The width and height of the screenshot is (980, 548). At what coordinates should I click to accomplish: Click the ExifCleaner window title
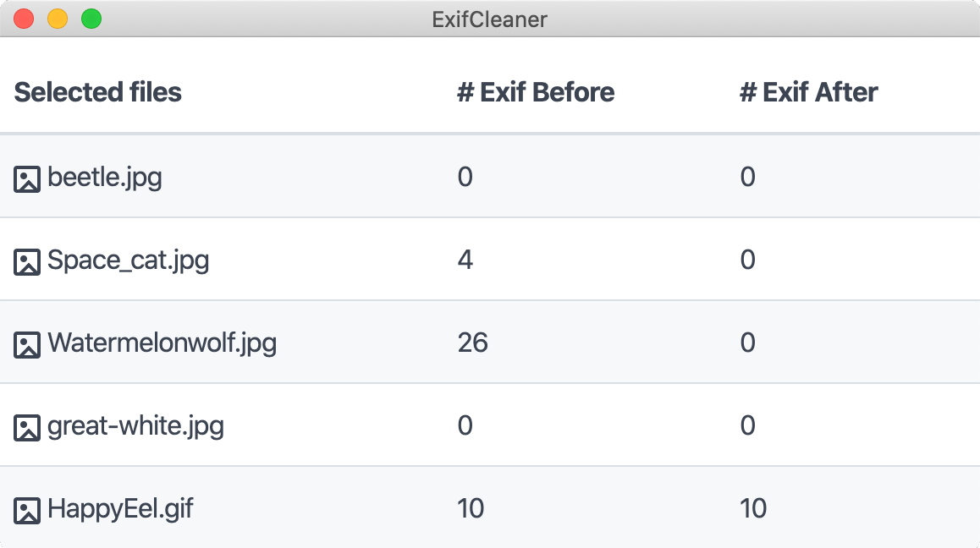pyautogui.click(x=490, y=19)
